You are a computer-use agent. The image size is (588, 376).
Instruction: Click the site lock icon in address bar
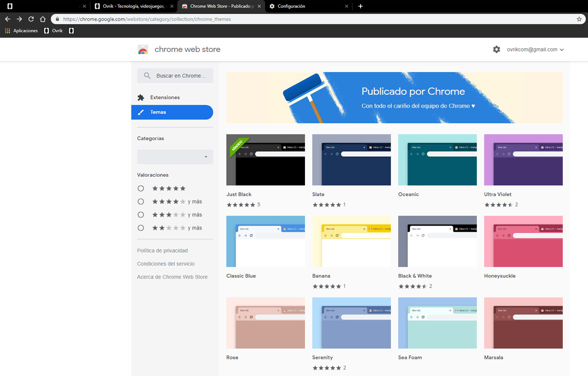[x=57, y=19]
